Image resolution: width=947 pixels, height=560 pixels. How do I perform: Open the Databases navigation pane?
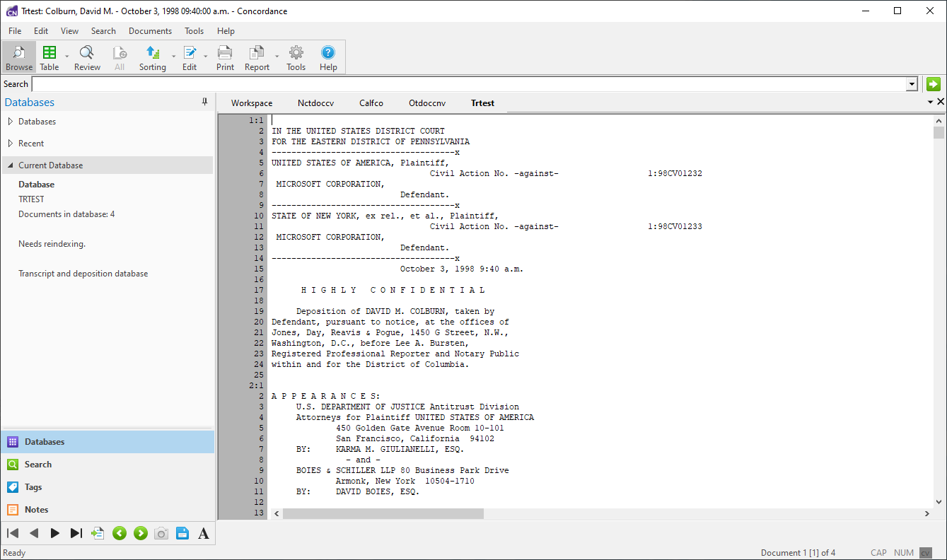pos(108,442)
